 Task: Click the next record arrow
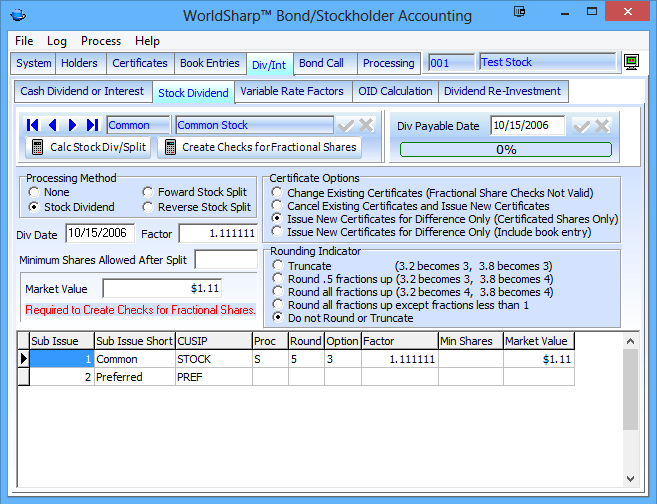(72, 125)
